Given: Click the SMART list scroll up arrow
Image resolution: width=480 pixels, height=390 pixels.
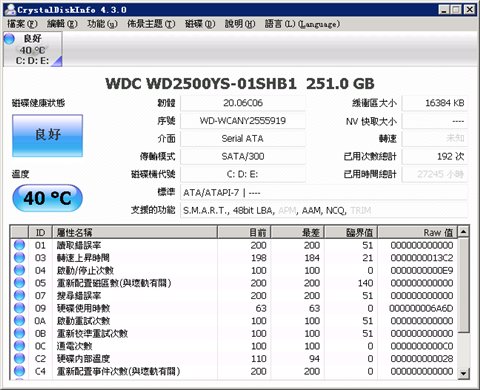Looking at the screenshot, I should pos(463,231).
